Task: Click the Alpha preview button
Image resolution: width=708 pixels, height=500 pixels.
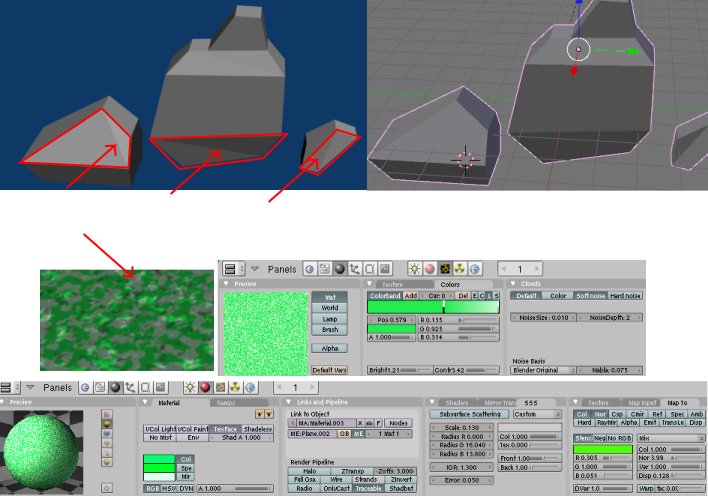Action: click(x=330, y=348)
